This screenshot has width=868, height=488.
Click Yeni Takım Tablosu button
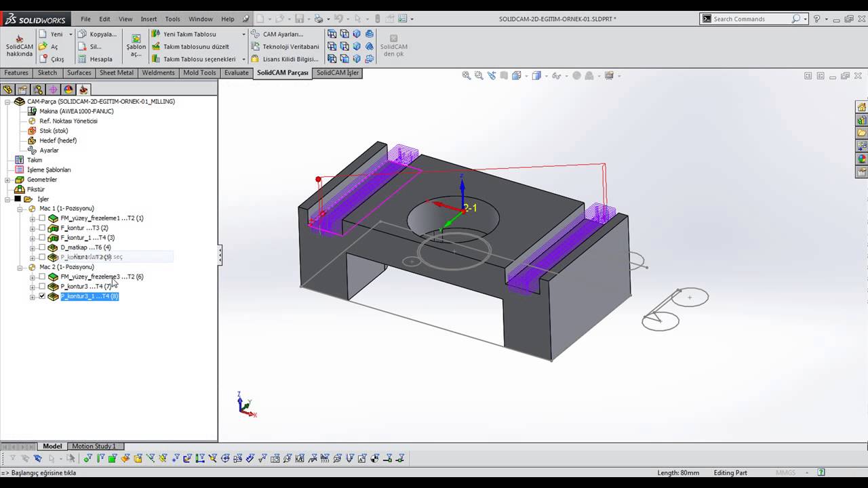point(184,34)
